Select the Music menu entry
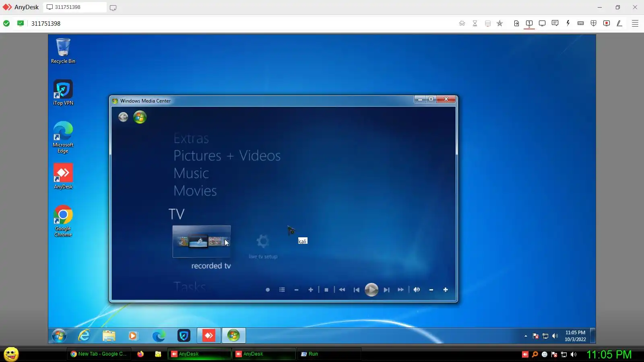The image size is (644, 362). click(x=191, y=173)
